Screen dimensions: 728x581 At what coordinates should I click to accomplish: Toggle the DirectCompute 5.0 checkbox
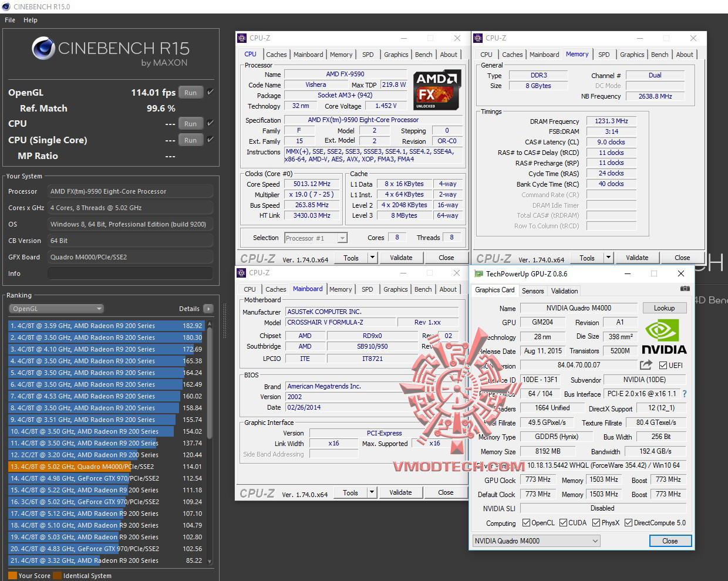click(x=628, y=523)
